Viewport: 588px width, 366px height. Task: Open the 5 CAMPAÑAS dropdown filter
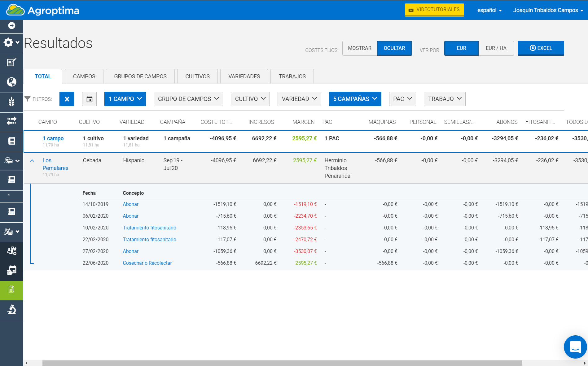tap(355, 99)
